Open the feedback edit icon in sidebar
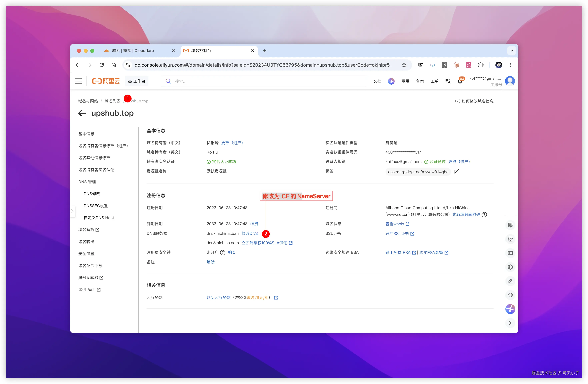The height and width of the screenshot is (384, 588). (510, 281)
